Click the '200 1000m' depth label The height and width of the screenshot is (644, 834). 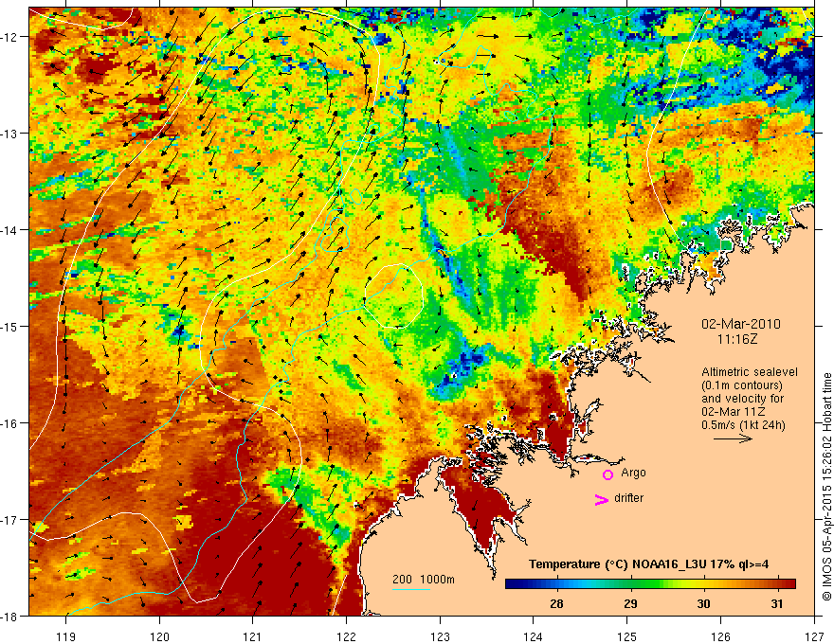[x=424, y=580]
